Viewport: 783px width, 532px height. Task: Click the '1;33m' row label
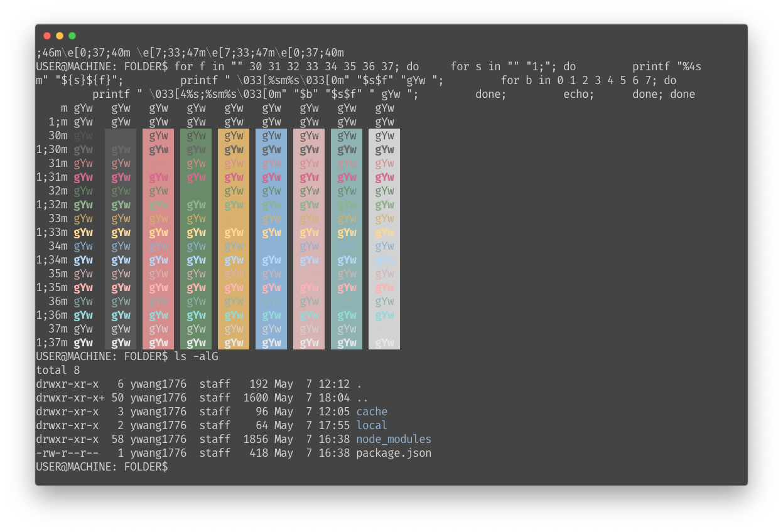tap(51, 232)
